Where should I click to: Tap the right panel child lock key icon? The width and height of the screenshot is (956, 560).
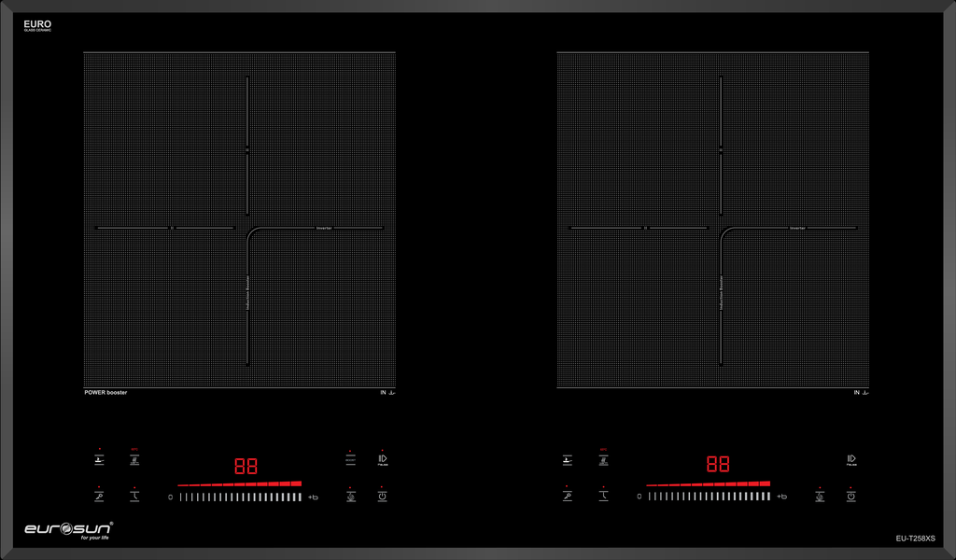point(567,497)
